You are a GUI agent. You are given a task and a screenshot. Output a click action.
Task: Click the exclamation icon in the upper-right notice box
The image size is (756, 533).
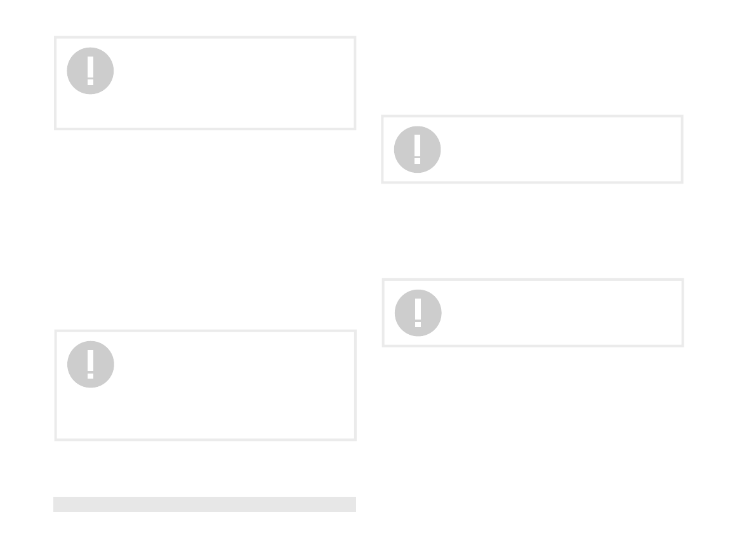(x=417, y=149)
